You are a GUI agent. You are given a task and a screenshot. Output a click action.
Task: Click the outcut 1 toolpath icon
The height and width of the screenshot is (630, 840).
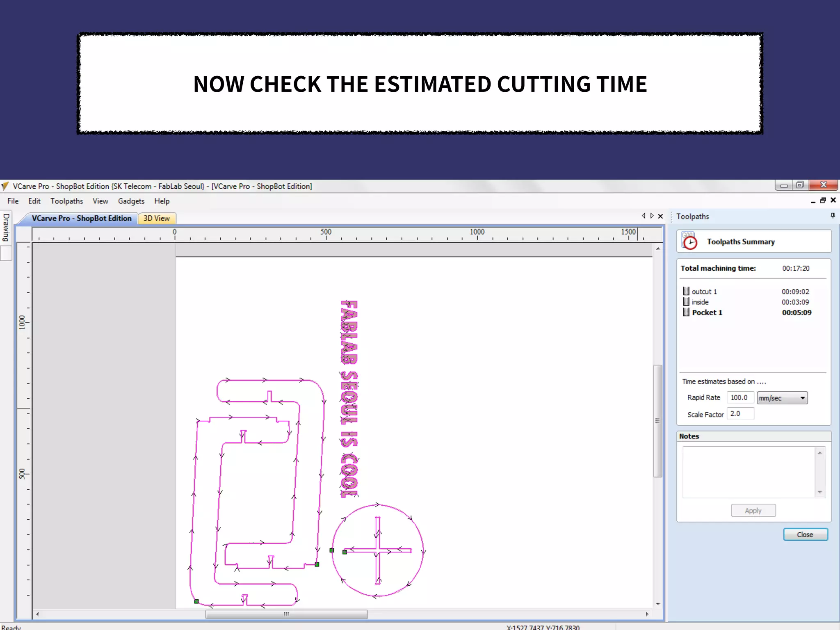[x=686, y=291]
